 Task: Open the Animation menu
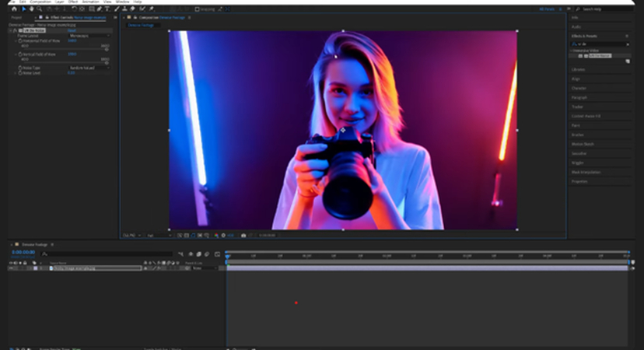90,2
